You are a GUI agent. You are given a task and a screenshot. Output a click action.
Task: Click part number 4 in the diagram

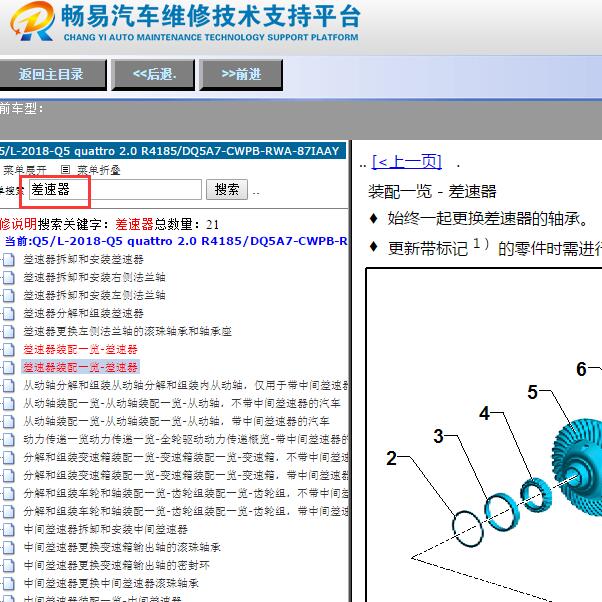click(485, 413)
